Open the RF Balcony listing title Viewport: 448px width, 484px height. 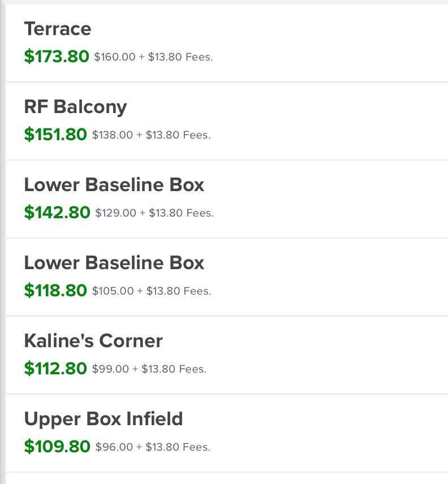click(x=75, y=107)
